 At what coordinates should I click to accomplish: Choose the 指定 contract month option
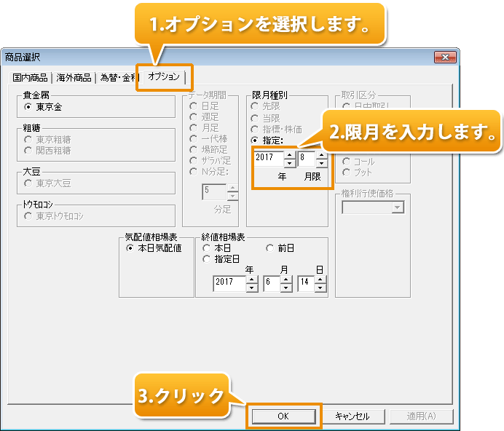(x=254, y=139)
